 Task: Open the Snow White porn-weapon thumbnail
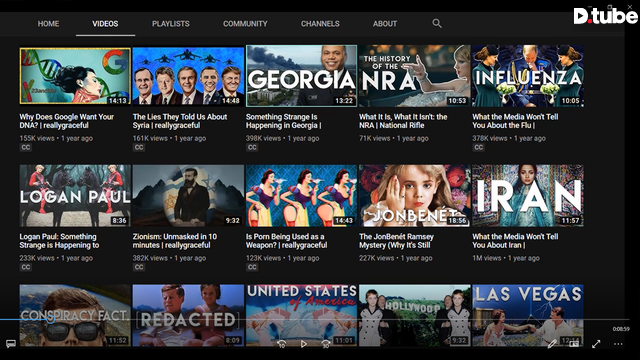point(301,196)
